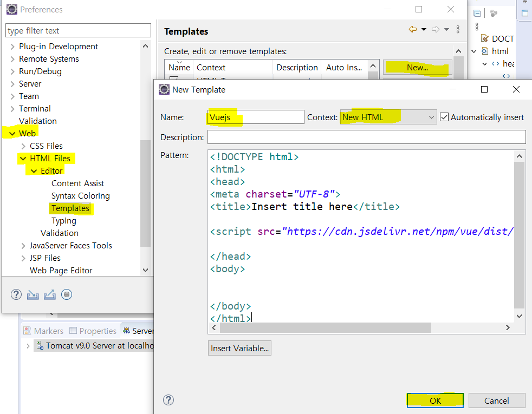Switch to the Markers tab
Image resolution: width=532 pixels, height=414 pixels.
click(x=43, y=331)
